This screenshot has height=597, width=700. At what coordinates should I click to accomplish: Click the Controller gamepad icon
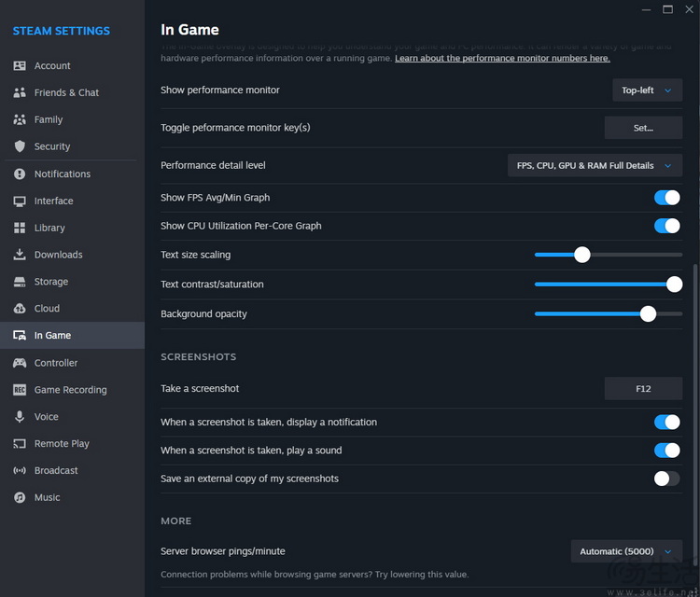point(20,363)
